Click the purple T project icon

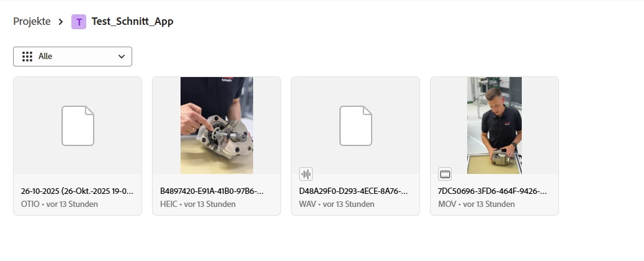click(79, 21)
